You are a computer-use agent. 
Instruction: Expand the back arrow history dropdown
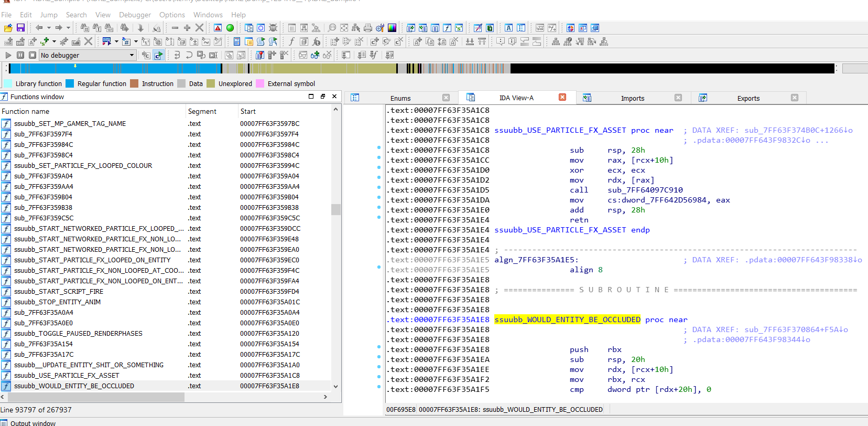click(49, 28)
